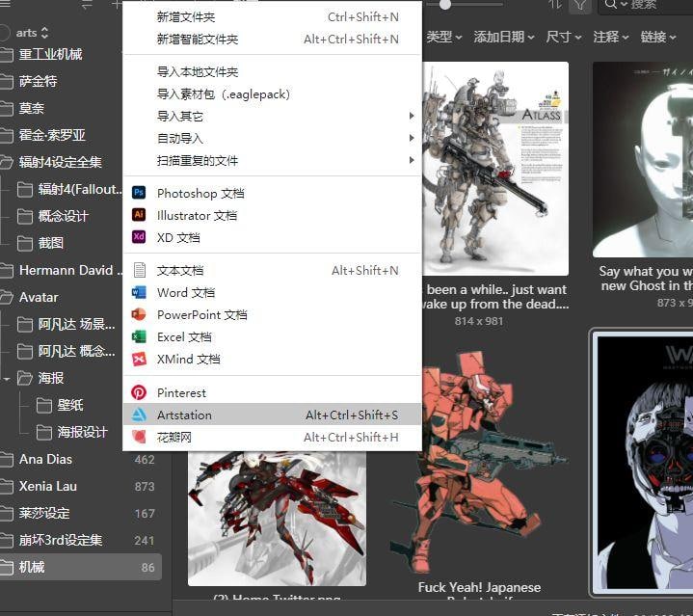The width and height of the screenshot is (693, 616).
Task: Open the 尺寸 filter dropdown
Action: pos(564,37)
